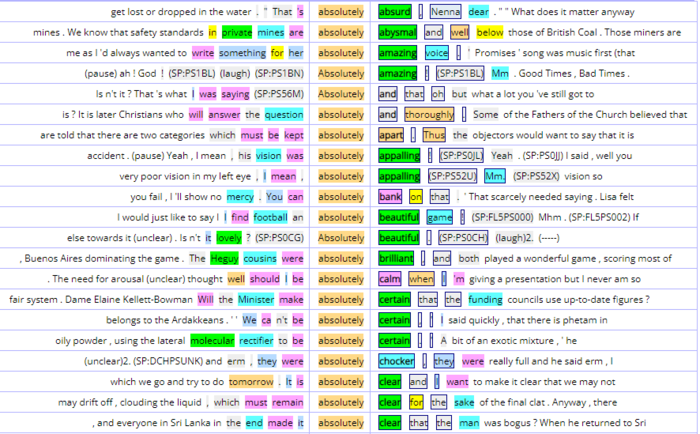Click the green word "brilliant"
This screenshot has height=434, width=700.
(396, 259)
